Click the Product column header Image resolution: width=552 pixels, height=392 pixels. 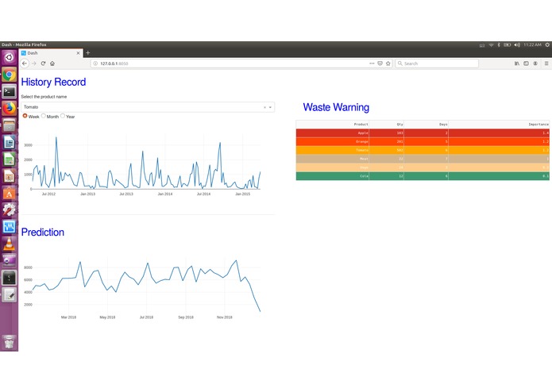[x=332, y=124]
